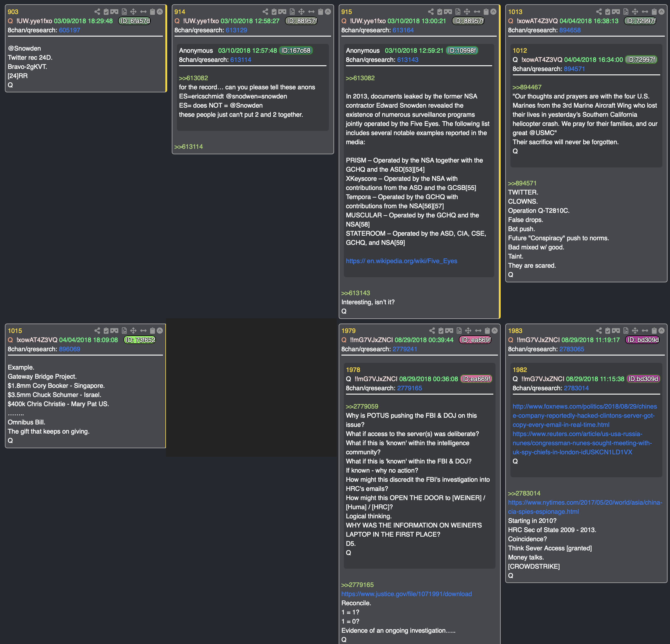Click the move arrows icon on post 1979
Screen dimensions: 670x644
coord(468,331)
